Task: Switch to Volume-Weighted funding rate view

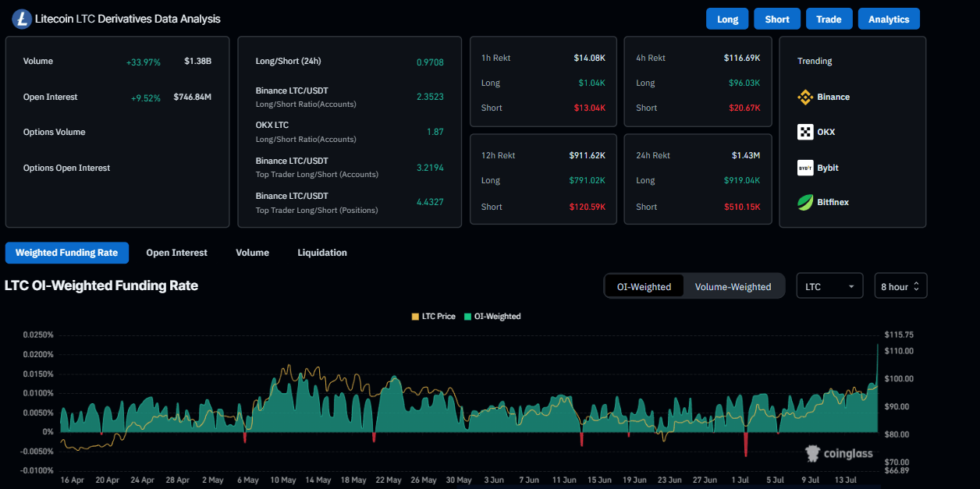Action: pos(733,286)
